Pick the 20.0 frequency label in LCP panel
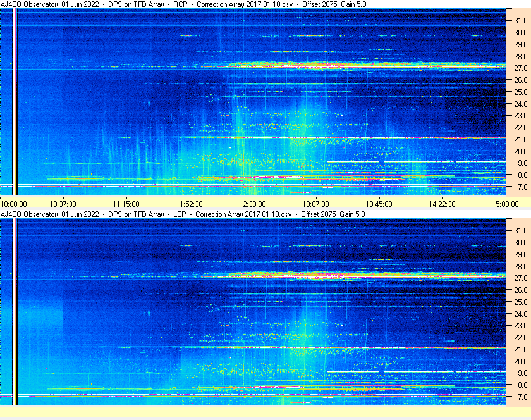Screen dimensions: 531x420 coord(521,361)
